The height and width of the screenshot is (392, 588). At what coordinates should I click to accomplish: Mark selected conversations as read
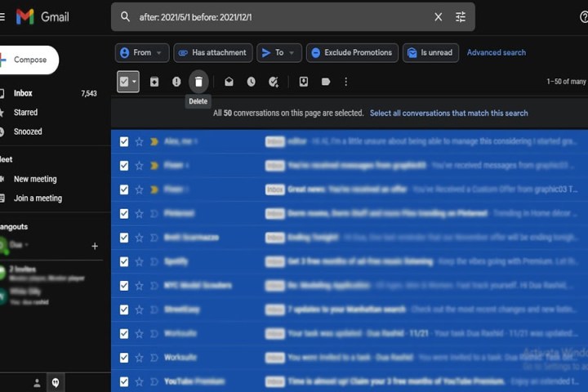coord(229,82)
